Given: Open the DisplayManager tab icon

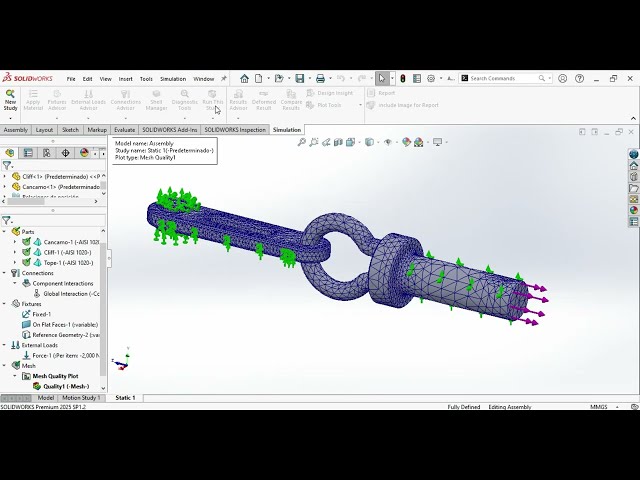Looking at the screenshot, I should (84, 153).
